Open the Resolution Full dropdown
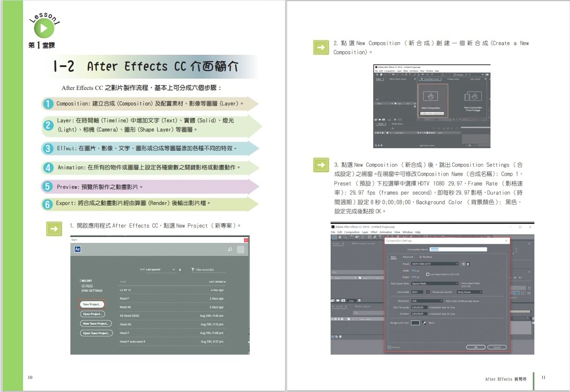570x392 pixels. pos(427,301)
